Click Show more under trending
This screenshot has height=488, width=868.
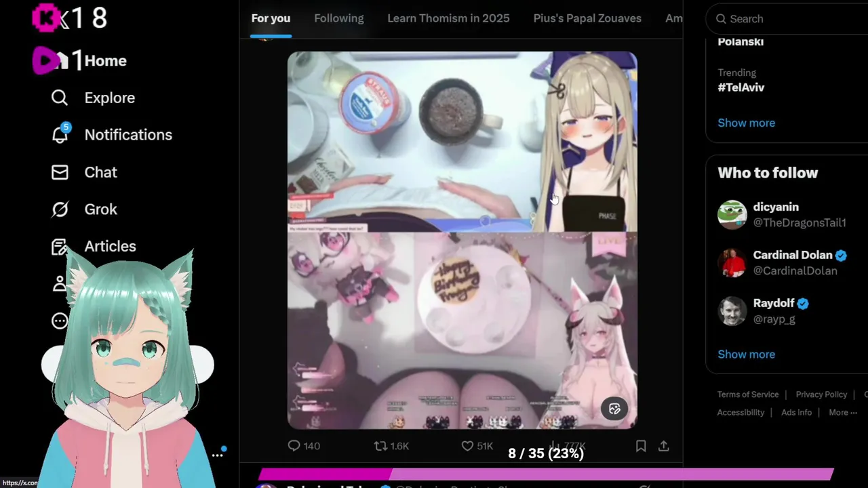[746, 123]
